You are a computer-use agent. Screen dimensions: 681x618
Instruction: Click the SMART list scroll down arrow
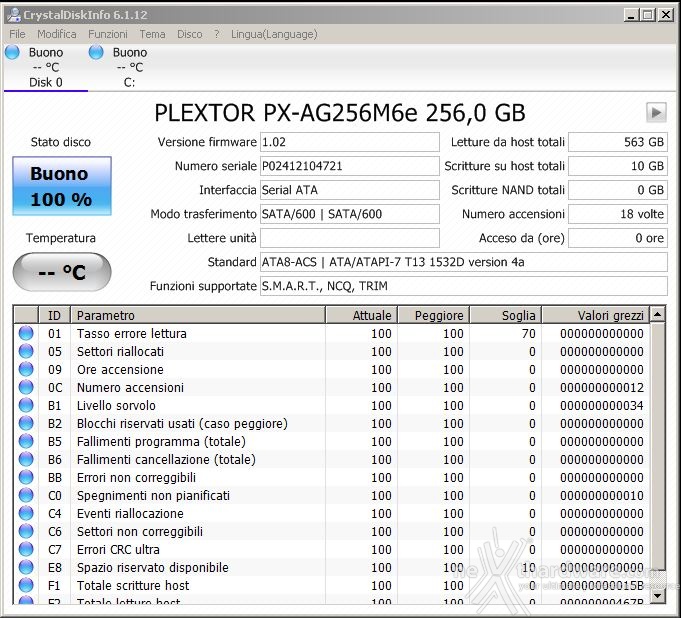[658, 596]
